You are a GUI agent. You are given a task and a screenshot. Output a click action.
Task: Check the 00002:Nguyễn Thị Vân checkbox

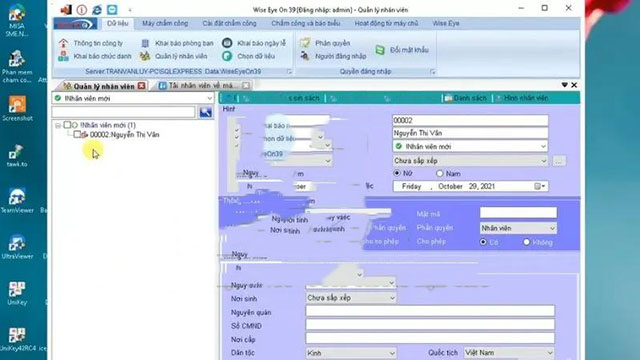pos(77,134)
